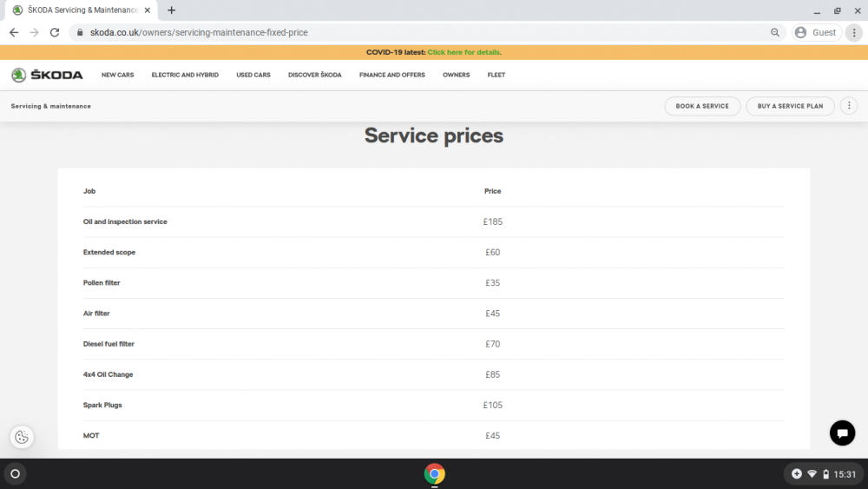868x489 pixels.
Task: Open the system tray clock showing 15:31
Action: point(845,474)
